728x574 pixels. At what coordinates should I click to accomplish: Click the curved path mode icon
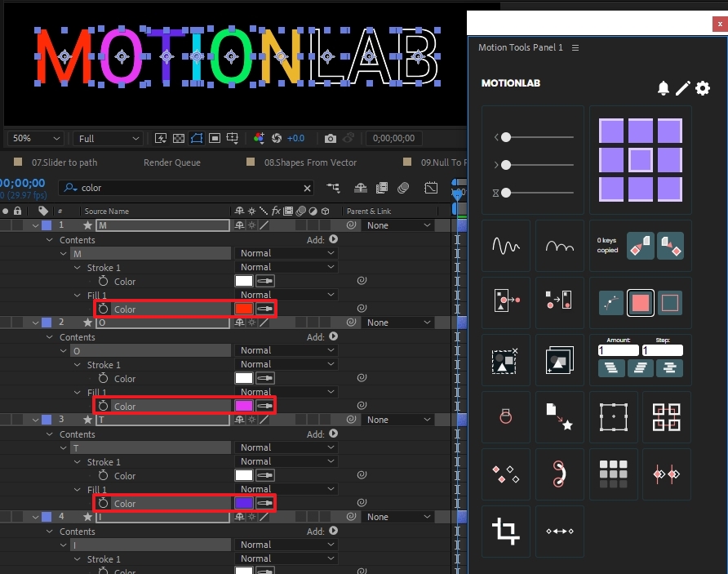point(611,303)
